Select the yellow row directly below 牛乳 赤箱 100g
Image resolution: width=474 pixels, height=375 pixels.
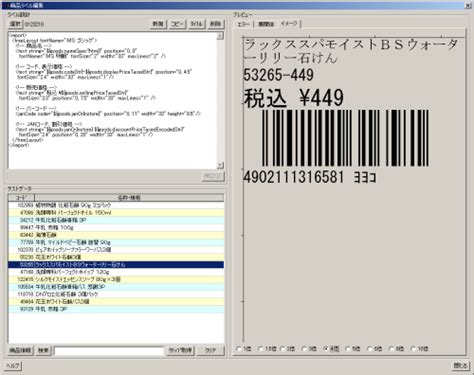coord(116,235)
